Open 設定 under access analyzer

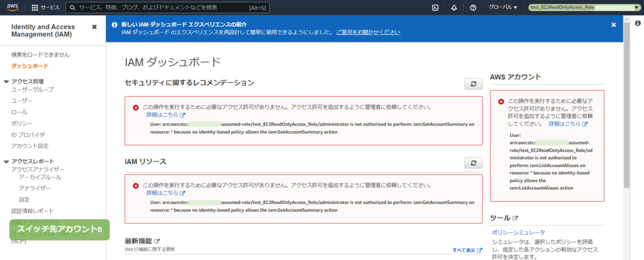[24, 199]
